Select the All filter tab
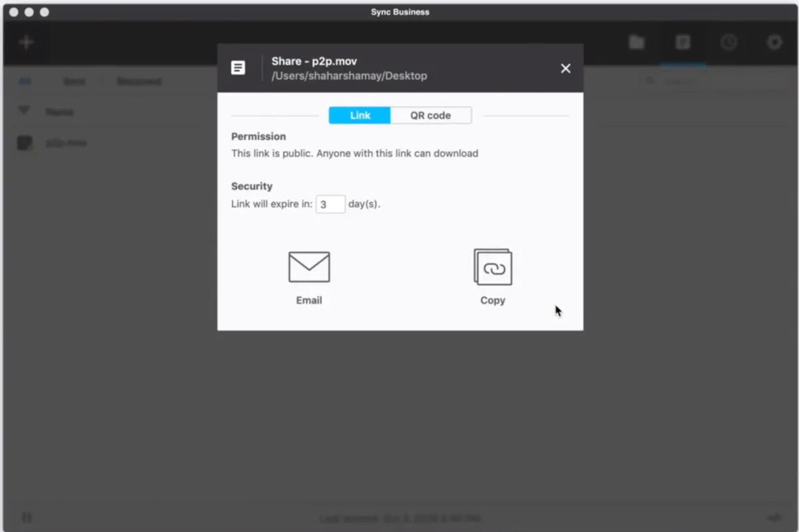The width and height of the screenshot is (799, 532). coord(25,81)
